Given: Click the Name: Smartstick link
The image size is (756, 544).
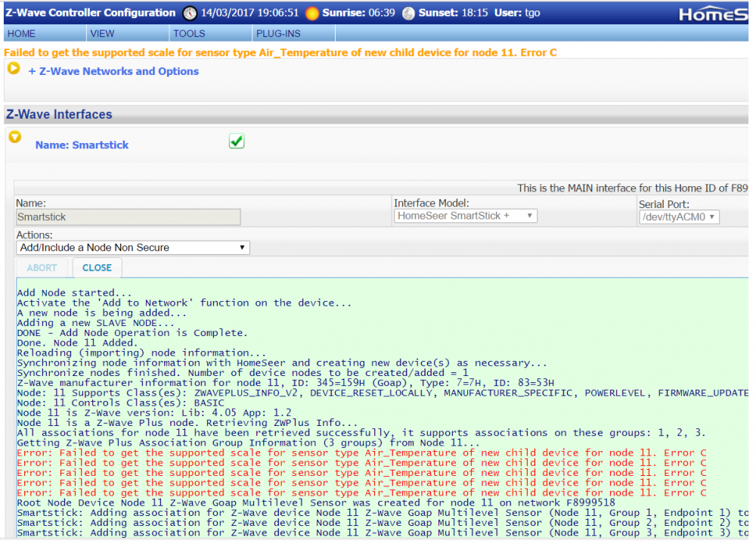Looking at the screenshot, I should click(82, 145).
